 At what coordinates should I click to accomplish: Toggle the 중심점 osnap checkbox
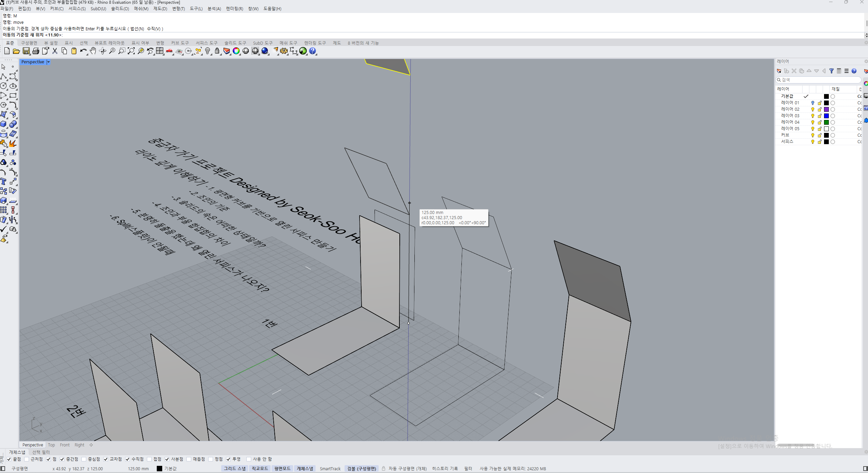84,459
